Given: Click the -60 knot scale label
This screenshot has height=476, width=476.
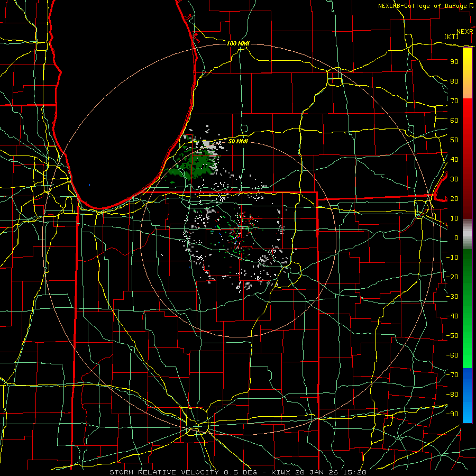Looking at the screenshot, I should 452,355.
